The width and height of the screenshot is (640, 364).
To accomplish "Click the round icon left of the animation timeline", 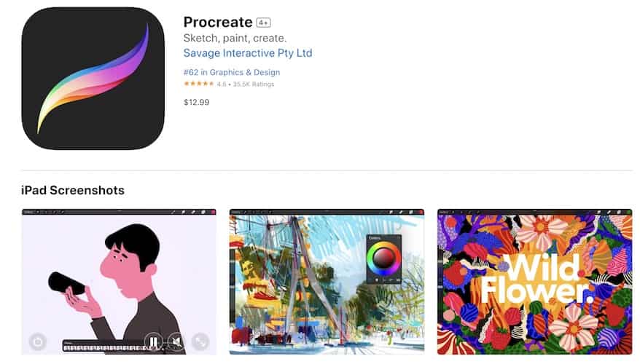I will coord(38,341).
